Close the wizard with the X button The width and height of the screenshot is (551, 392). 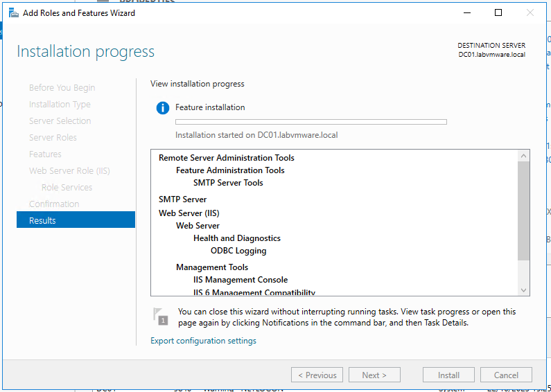[530, 13]
